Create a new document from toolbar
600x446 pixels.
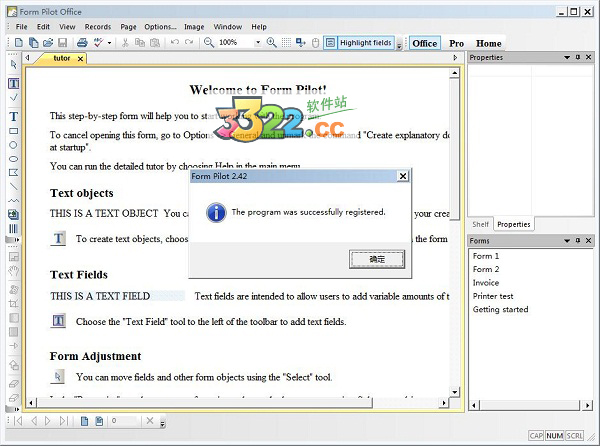tap(18, 42)
